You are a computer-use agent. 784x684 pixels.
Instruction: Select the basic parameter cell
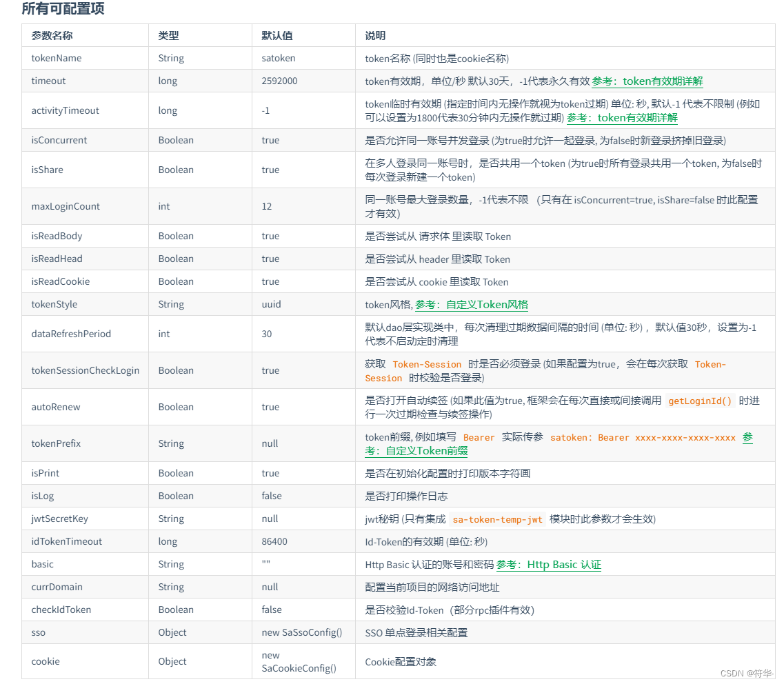click(85, 564)
